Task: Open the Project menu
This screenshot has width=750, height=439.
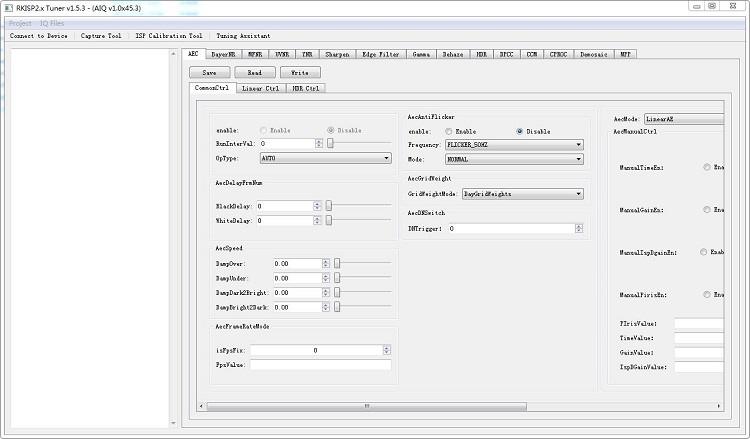Action: coord(20,23)
